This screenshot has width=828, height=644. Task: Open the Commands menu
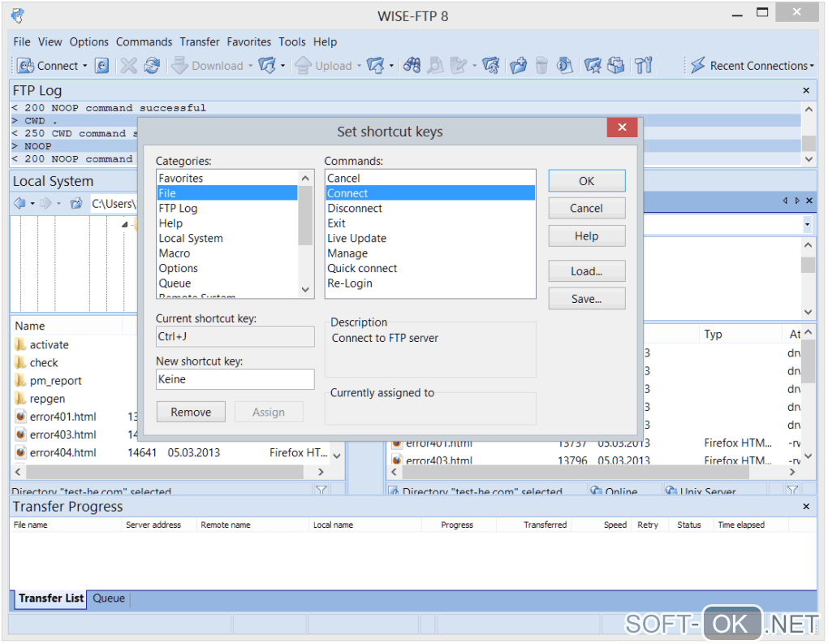[144, 41]
